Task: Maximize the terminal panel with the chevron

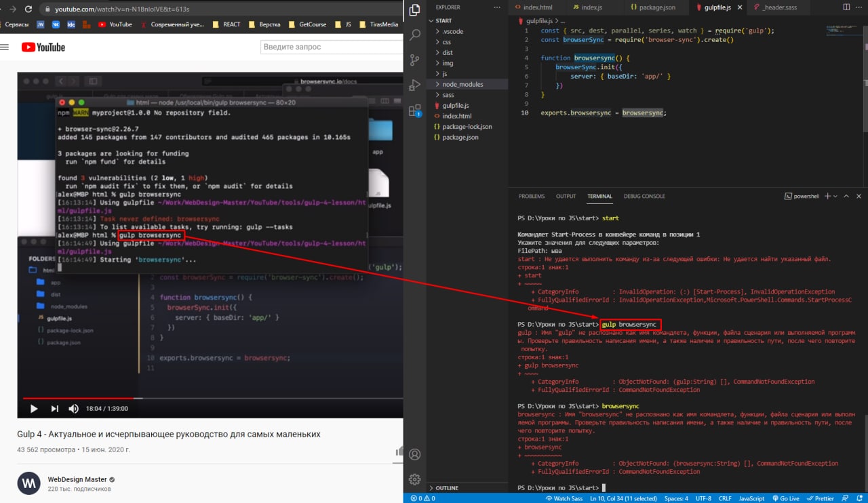Action: point(847,196)
